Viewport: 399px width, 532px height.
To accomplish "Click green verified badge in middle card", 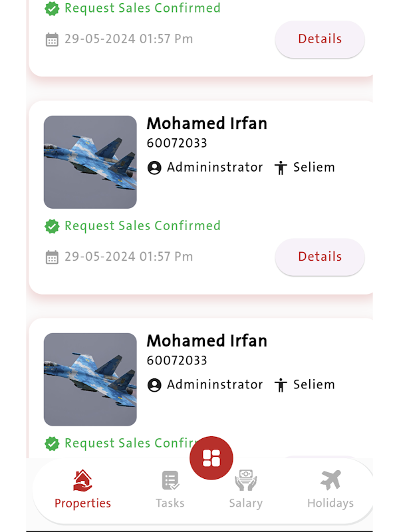I will [52, 226].
